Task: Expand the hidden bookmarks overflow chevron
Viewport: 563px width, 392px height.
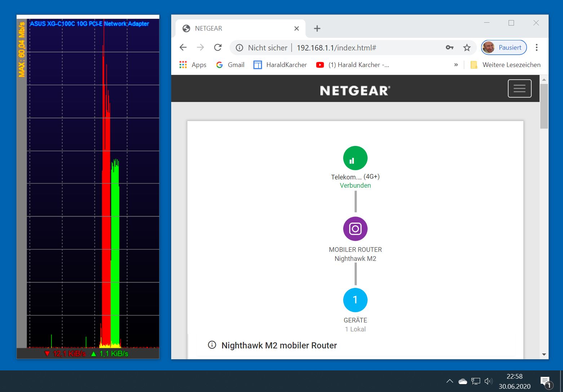Action: coord(456,65)
